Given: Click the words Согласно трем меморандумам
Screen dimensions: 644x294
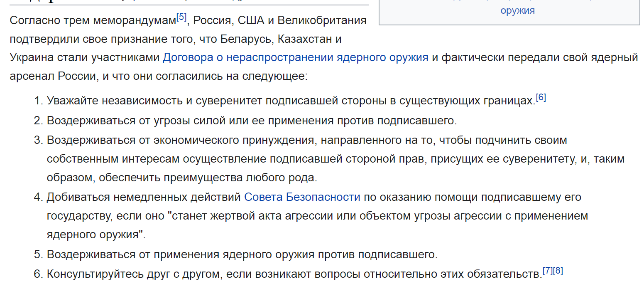Looking at the screenshot, I should 93,20.
